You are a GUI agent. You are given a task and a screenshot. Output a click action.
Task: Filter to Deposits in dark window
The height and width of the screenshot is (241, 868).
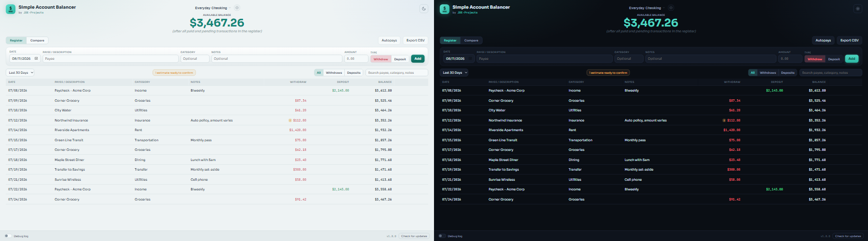[x=788, y=73]
